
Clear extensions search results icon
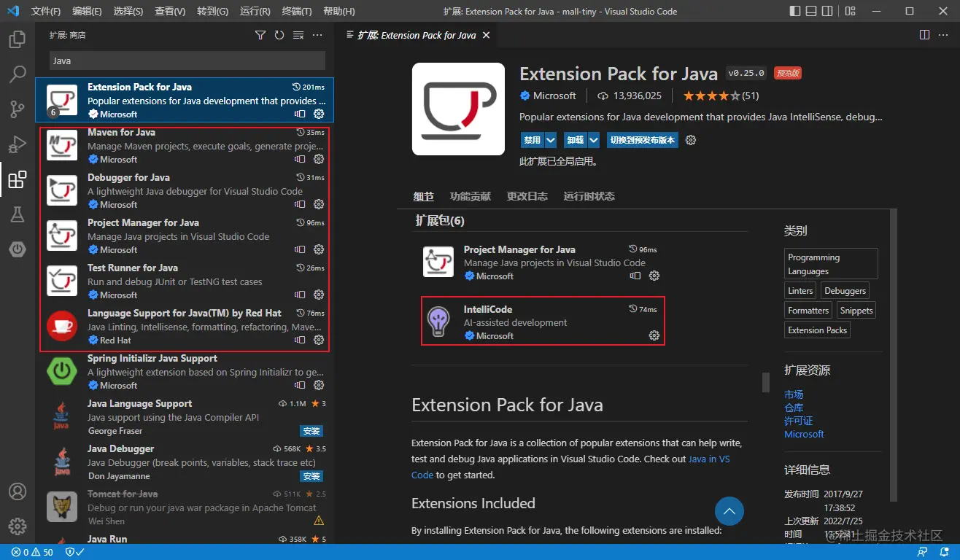pyautogui.click(x=298, y=35)
